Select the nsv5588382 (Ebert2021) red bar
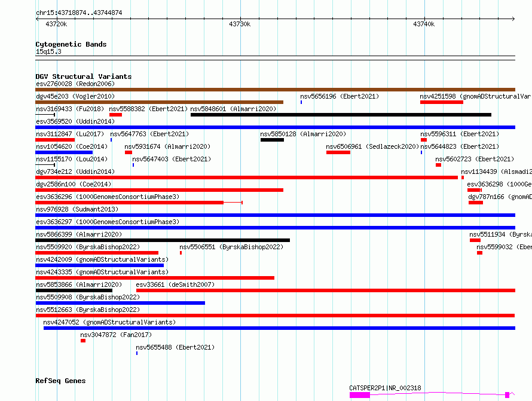Screen dimensions: 532x401 coord(115,115)
